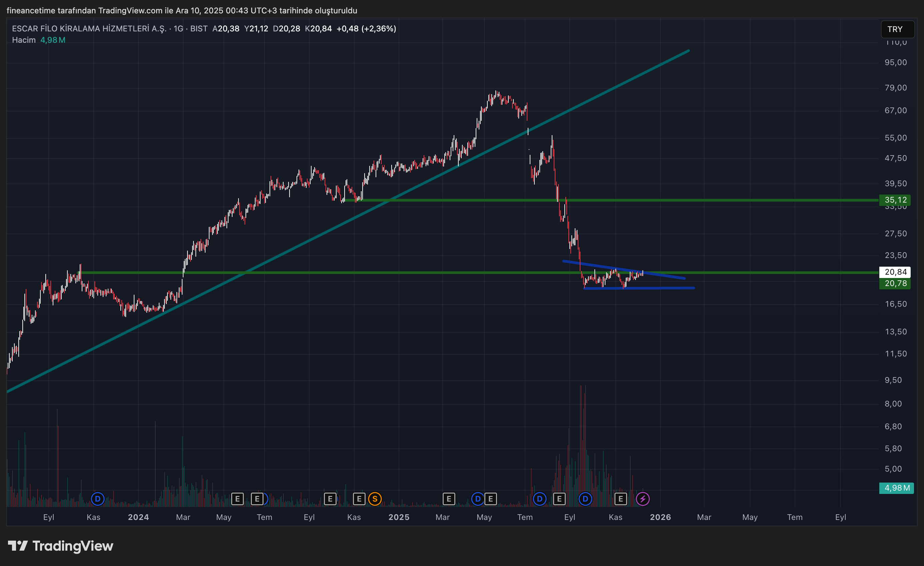This screenshot has width=924, height=566.
Task: Click the blue D dividend marker near Kas 2023
Action: click(x=97, y=499)
